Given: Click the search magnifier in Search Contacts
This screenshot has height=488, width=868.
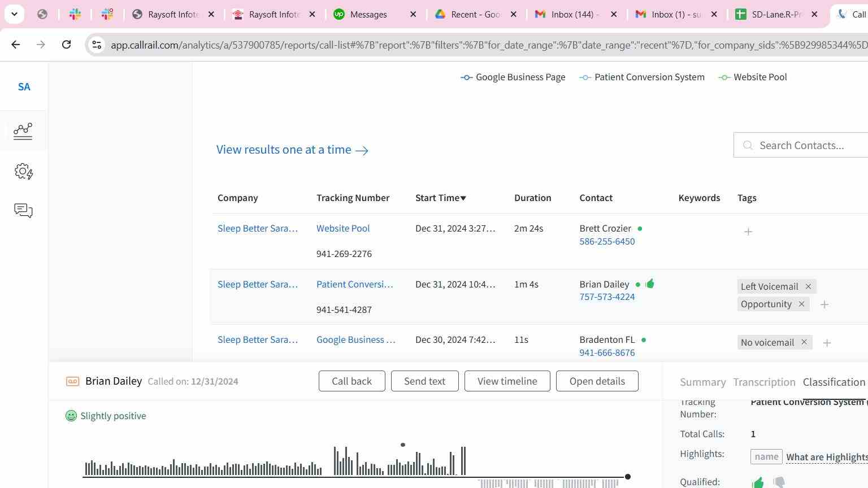Looking at the screenshot, I should pos(748,146).
